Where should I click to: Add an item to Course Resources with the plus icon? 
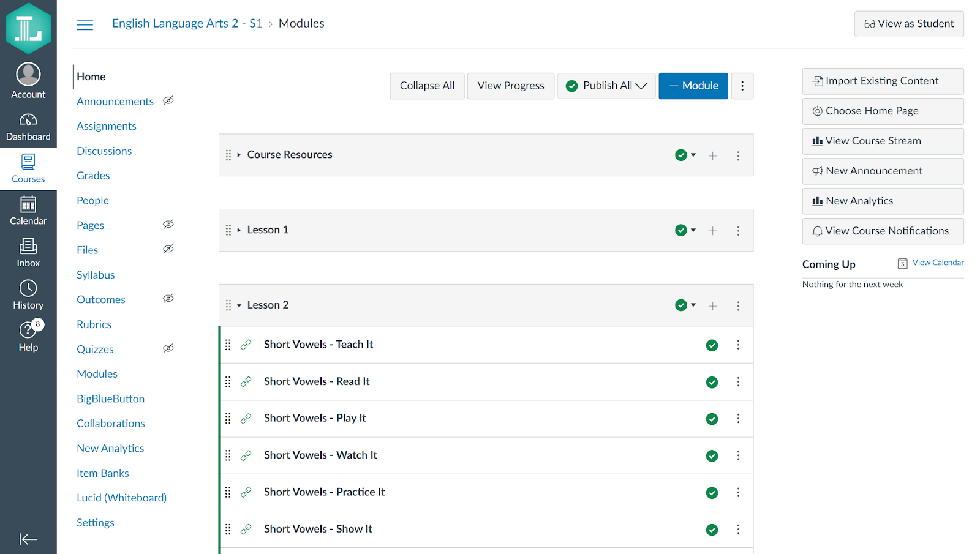click(x=712, y=155)
